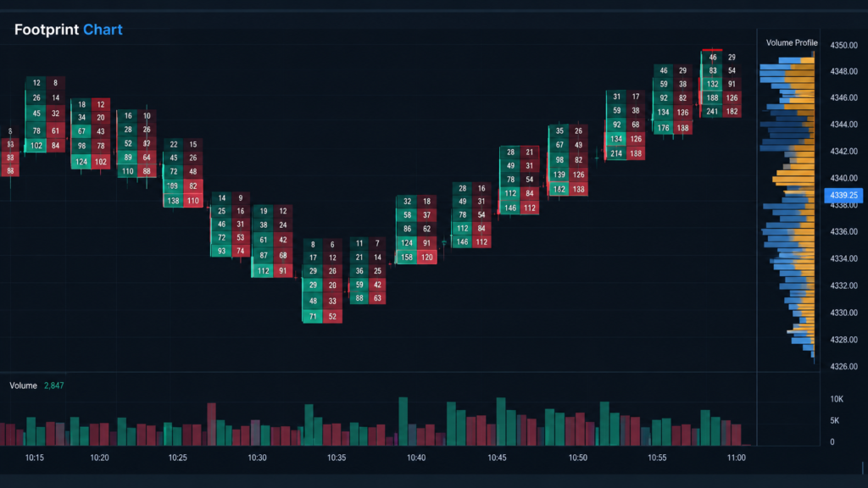Click the 10:20 time axis label
868x488 pixels.
[x=100, y=457]
